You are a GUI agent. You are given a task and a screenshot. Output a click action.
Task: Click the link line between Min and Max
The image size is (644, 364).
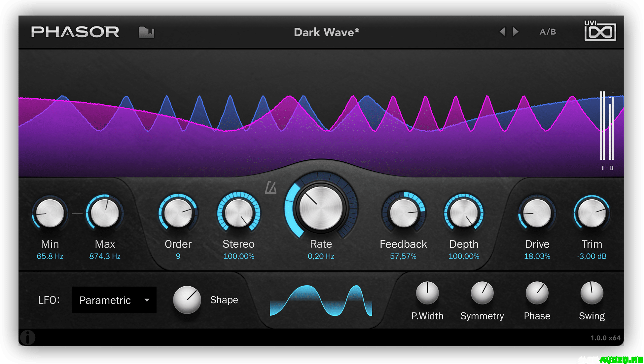coord(77,214)
